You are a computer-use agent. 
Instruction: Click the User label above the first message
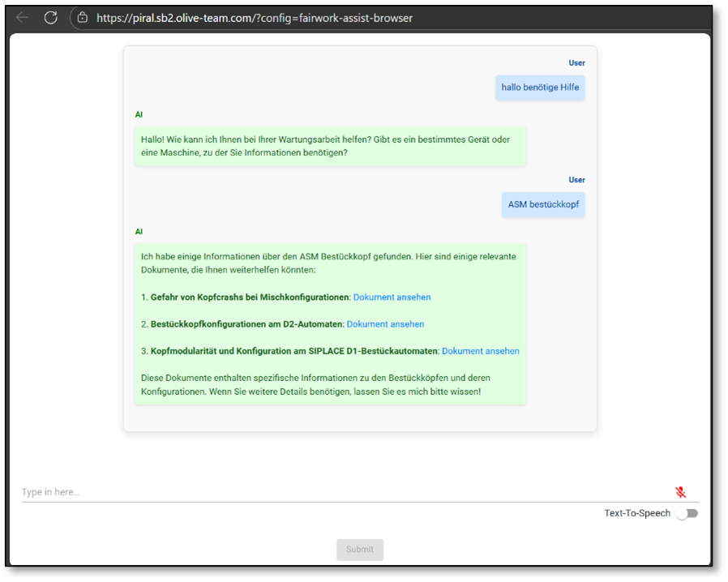point(576,62)
